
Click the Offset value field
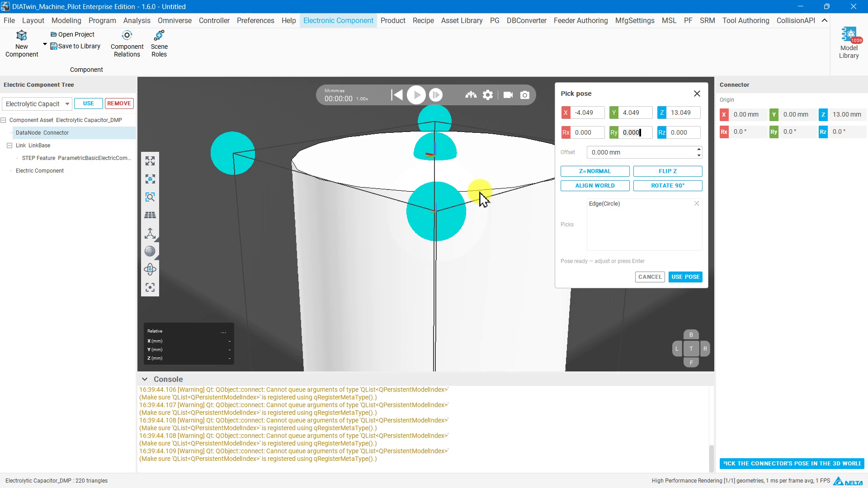click(x=641, y=152)
